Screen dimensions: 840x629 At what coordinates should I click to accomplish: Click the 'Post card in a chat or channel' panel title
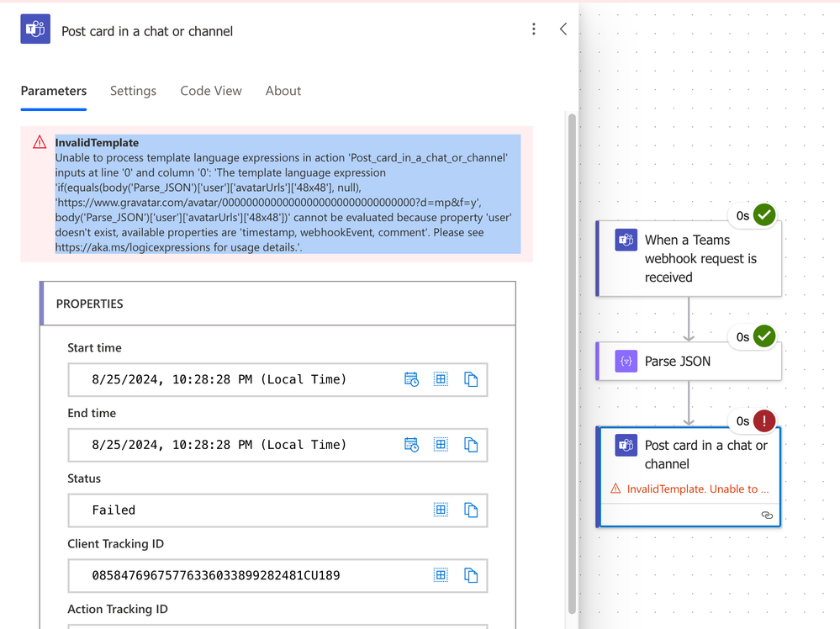[147, 31]
